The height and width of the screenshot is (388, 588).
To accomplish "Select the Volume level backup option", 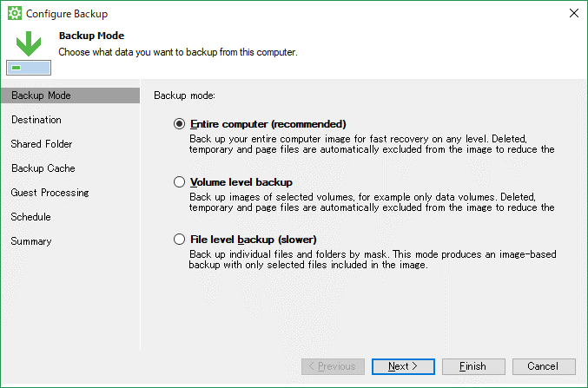I will pyautogui.click(x=179, y=181).
